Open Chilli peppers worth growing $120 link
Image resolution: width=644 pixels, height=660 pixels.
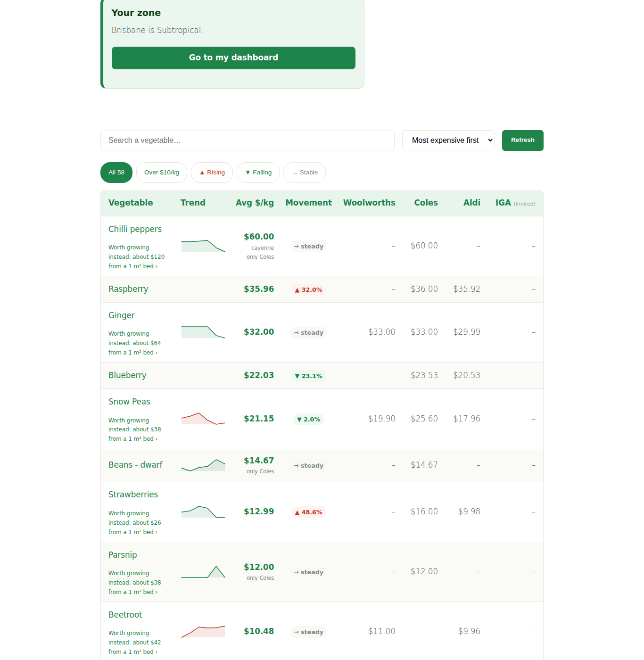click(x=137, y=257)
